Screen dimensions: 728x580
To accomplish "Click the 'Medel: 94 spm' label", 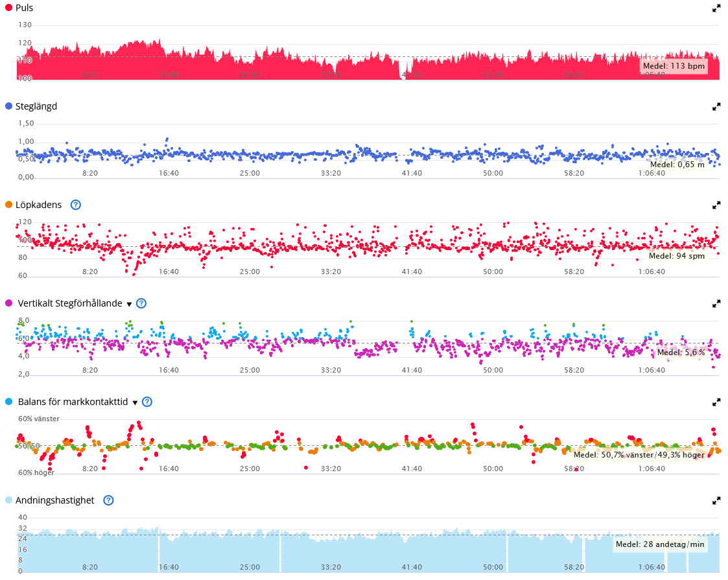I will tap(677, 256).
